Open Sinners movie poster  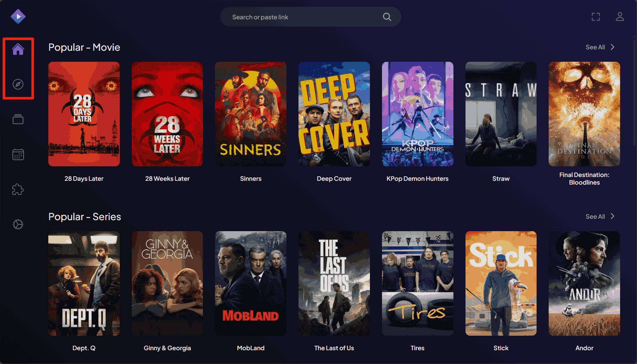click(251, 114)
